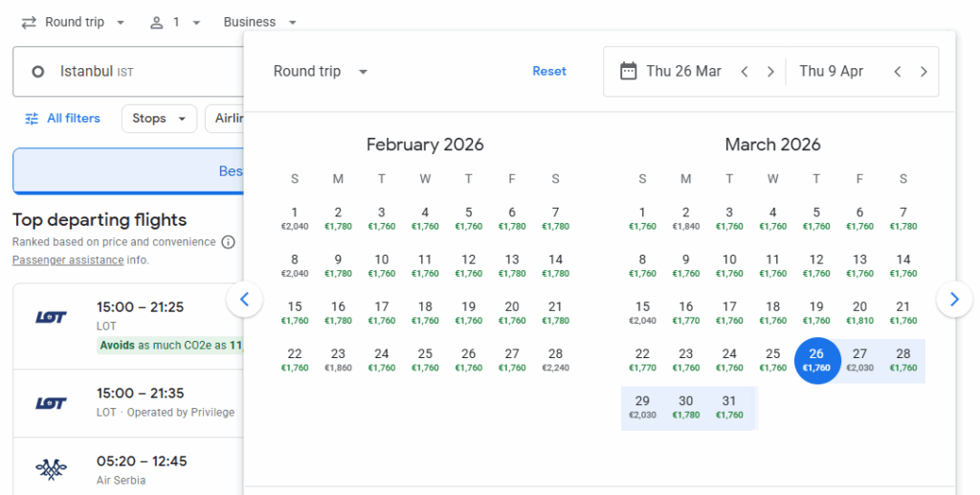The height and width of the screenshot is (495, 980).
Task: Choose March 31 as the date
Action: click(729, 407)
